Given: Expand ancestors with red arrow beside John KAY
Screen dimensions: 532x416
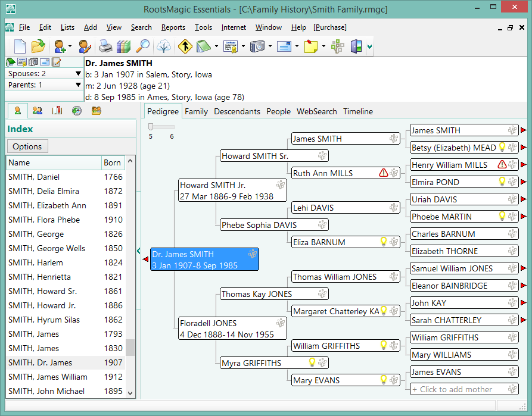Looking at the screenshot, I should pyautogui.click(x=524, y=304).
